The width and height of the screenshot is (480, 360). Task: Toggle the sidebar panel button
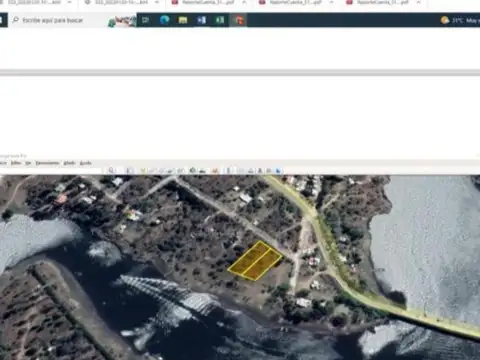click(x=130, y=170)
